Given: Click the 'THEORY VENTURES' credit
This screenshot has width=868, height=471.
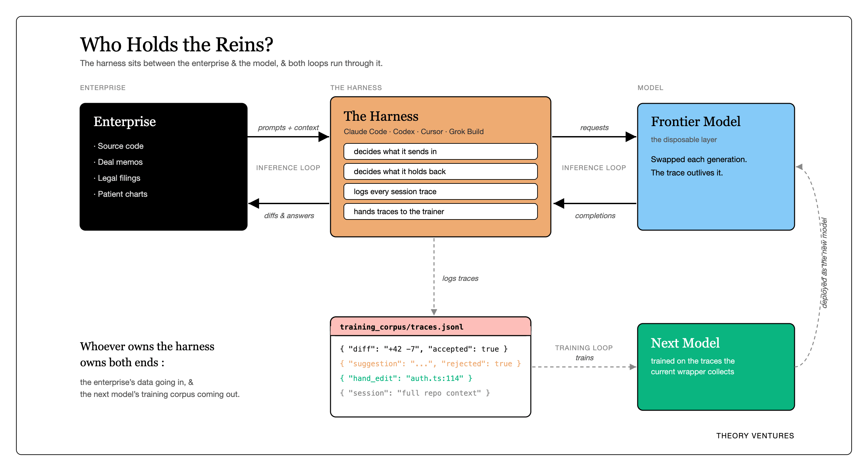Looking at the screenshot, I should 755,436.
